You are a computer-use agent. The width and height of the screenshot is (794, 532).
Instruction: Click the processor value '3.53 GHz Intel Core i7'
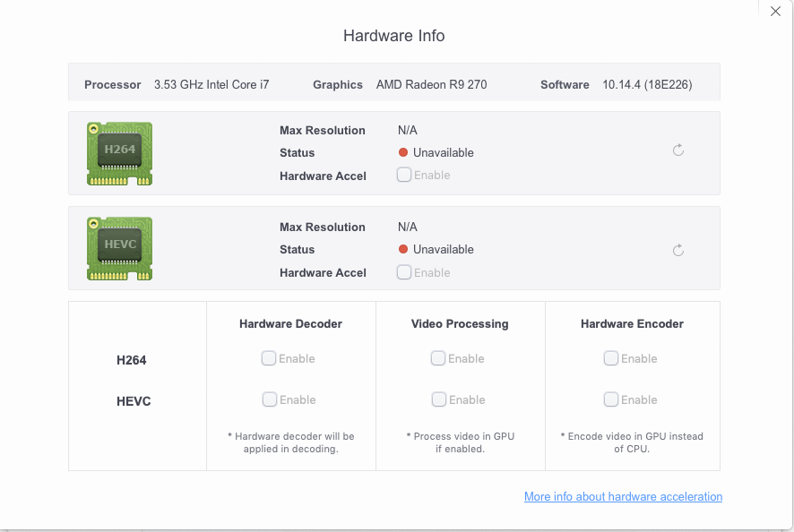[211, 84]
